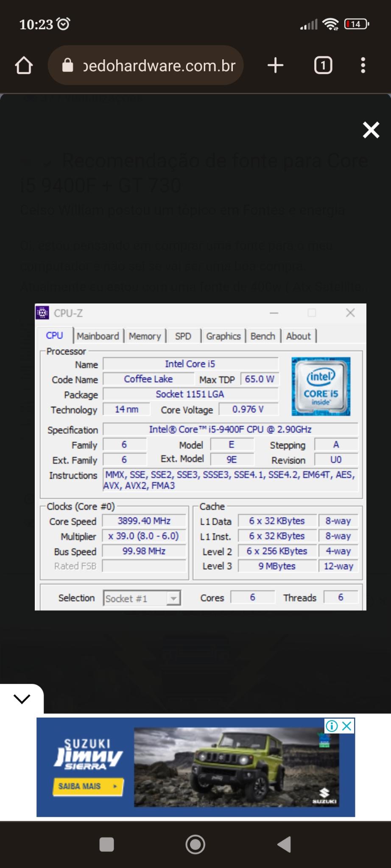This screenshot has height=868, width=391.
Task: Tap the Android back triangle button
Action: 284,845
